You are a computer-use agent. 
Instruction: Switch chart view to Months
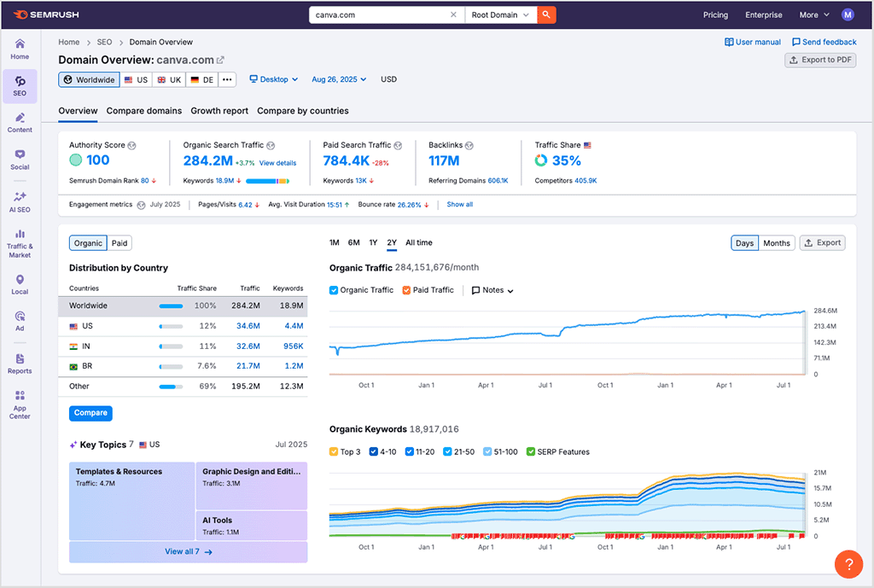pos(777,243)
